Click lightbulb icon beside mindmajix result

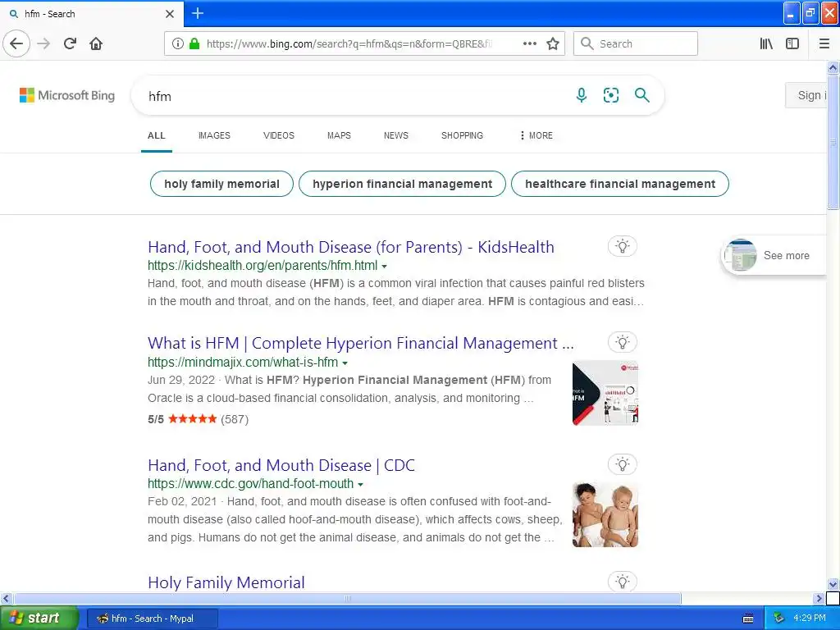click(x=623, y=342)
